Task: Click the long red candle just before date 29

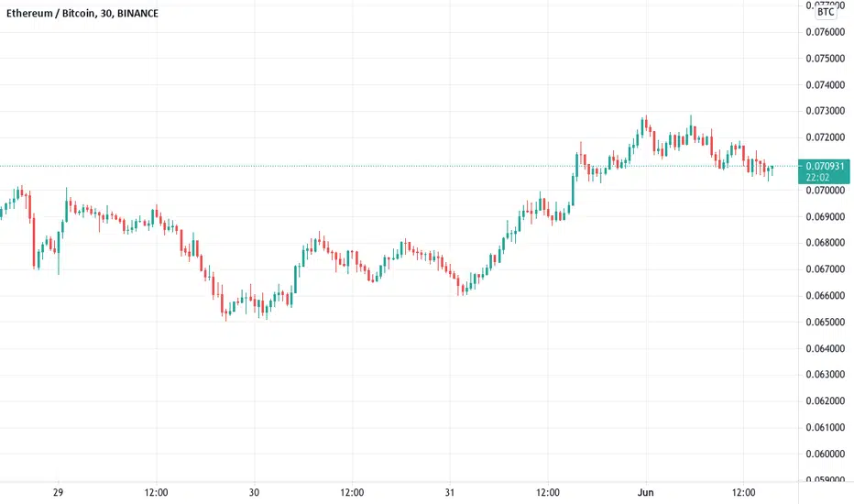Action: pos(34,240)
